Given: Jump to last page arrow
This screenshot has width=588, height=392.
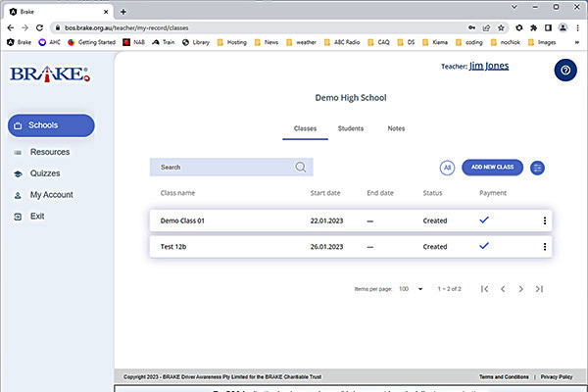Looking at the screenshot, I should point(539,289).
